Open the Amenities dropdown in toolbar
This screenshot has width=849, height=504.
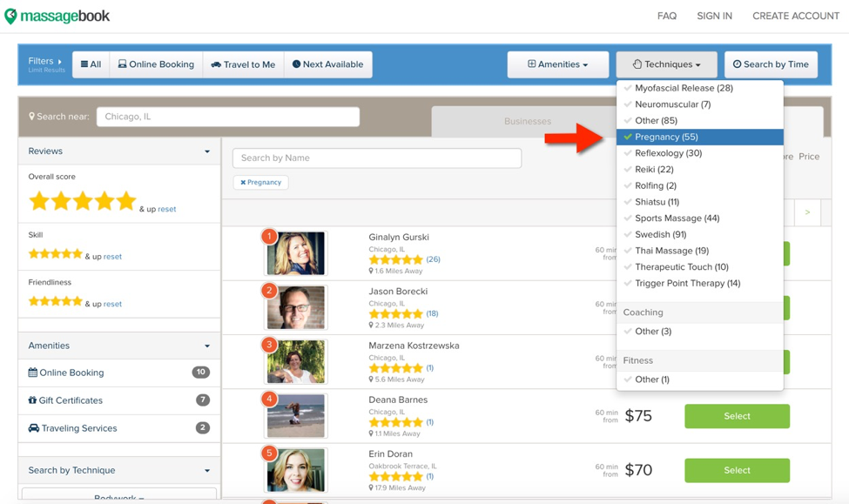click(x=557, y=64)
